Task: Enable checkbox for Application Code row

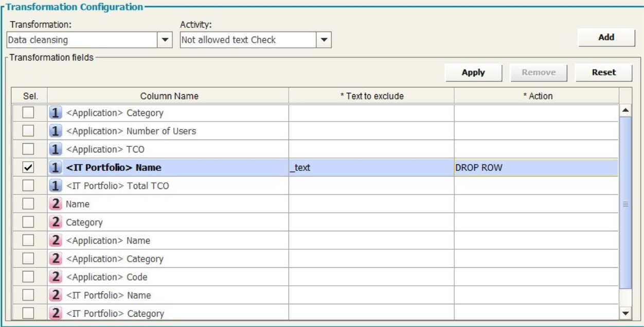Action: point(29,277)
